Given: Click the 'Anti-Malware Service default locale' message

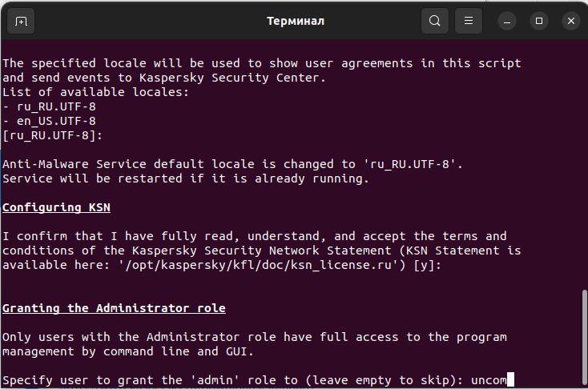Looking at the screenshot, I should [232, 164].
